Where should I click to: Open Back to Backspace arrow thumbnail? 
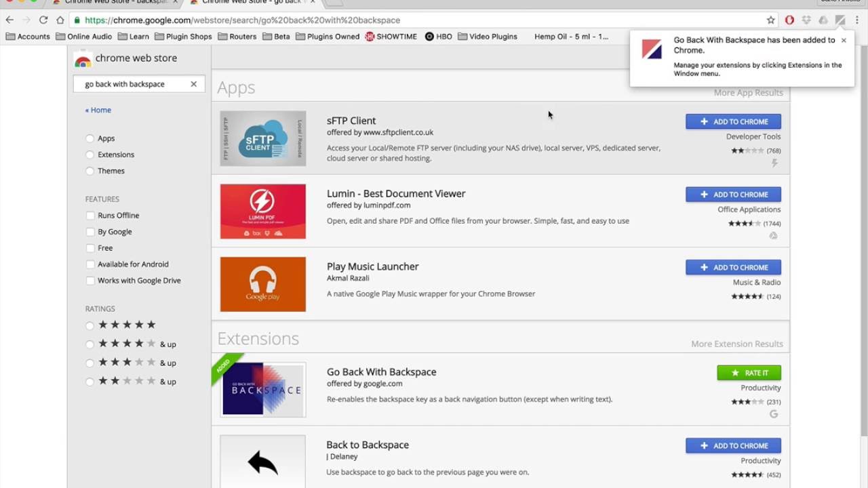tap(263, 462)
